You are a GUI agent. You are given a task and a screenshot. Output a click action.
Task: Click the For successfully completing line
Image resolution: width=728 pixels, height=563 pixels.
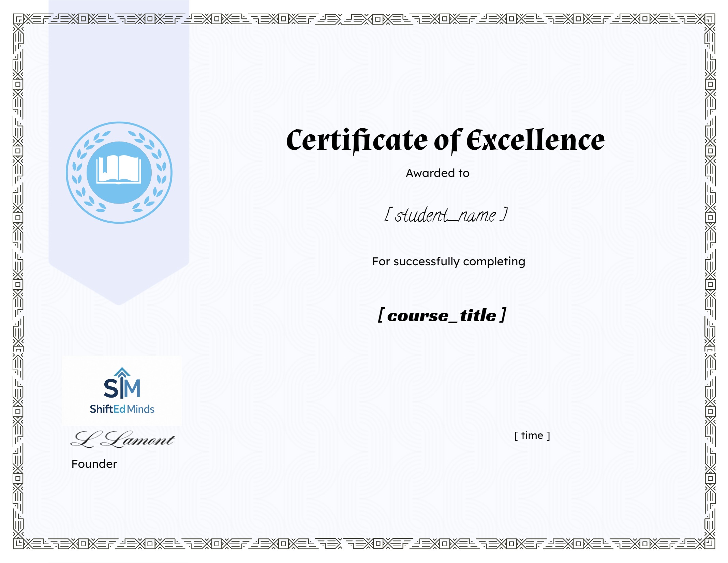(x=448, y=262)
